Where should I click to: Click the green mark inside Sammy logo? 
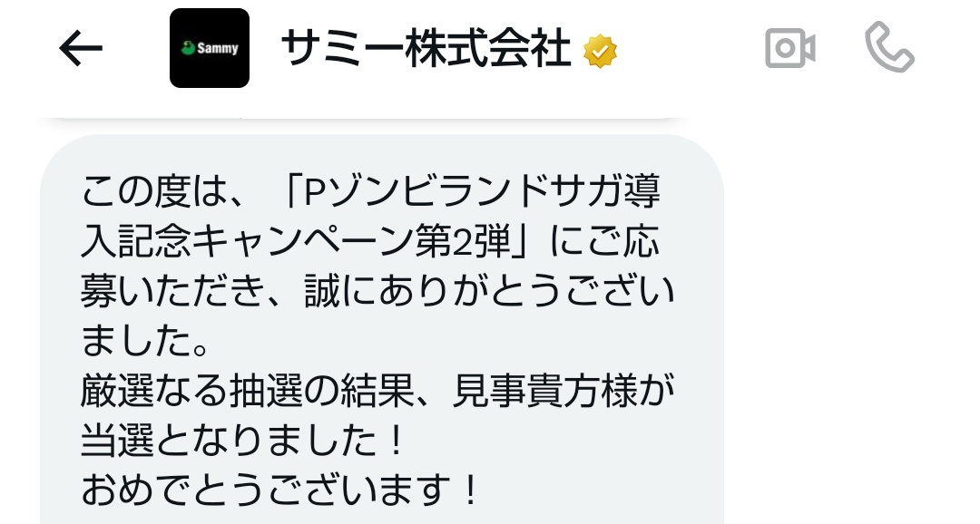188,47
